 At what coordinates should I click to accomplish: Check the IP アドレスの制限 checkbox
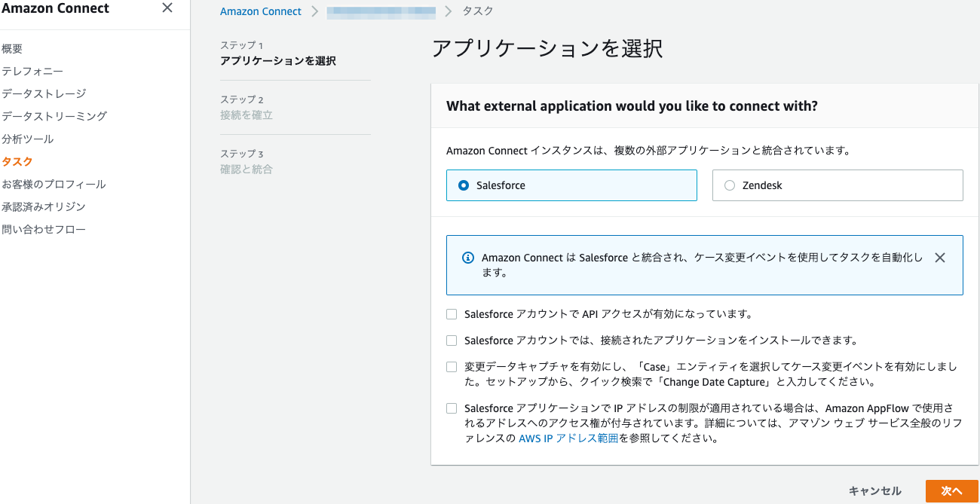coord(452,408)
